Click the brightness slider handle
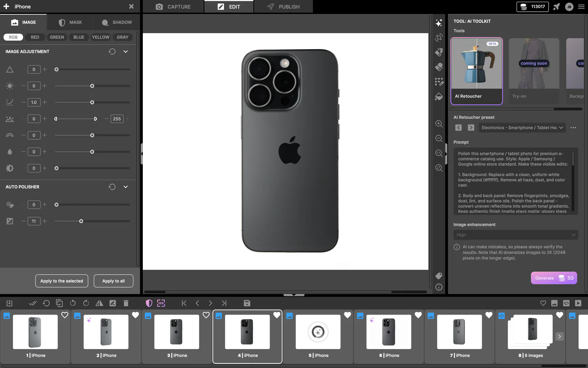 pos(92,86)
